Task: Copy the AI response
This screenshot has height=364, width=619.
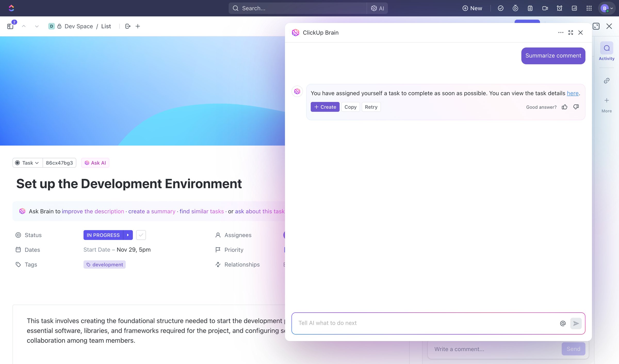Action: (351, 107)
